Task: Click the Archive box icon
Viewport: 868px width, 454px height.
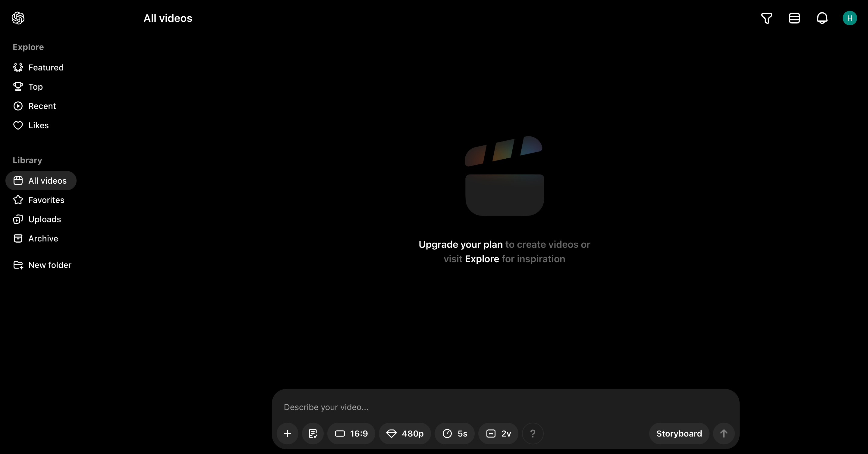Action: (18, 238)
